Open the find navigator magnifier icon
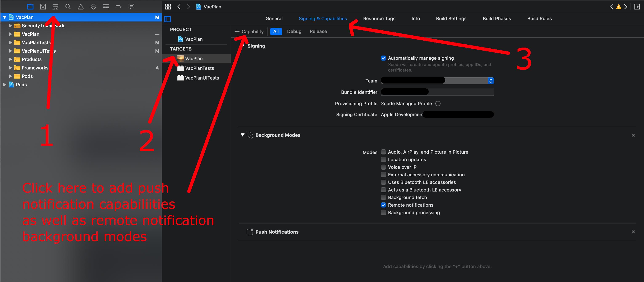Screen dimensions: 644x282 pyautogui.click(x=68, y=7)
